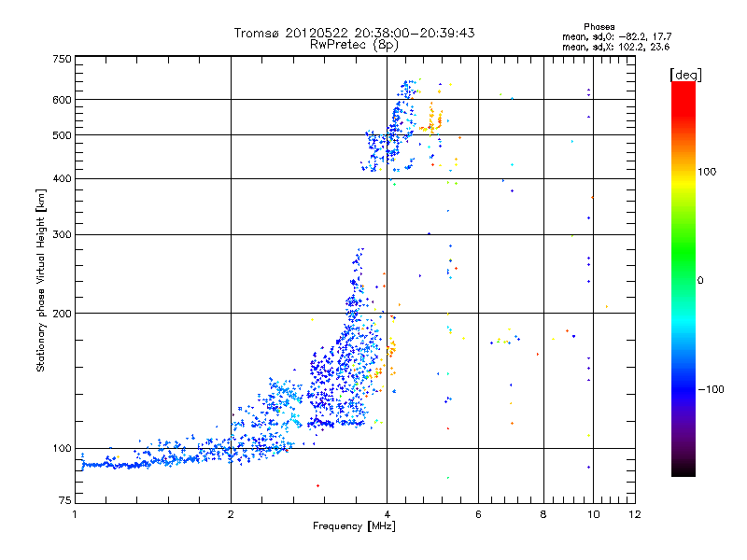Click the plot title 'Tromsø 20120522 20:38:00-20:39:43'
Screen dimensions: 747x560
354,33
